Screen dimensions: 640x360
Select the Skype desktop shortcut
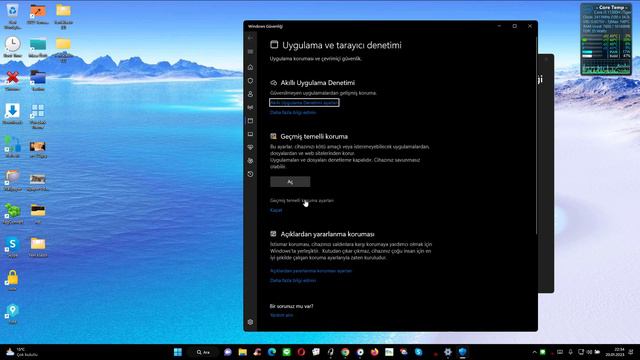point(13,247)
